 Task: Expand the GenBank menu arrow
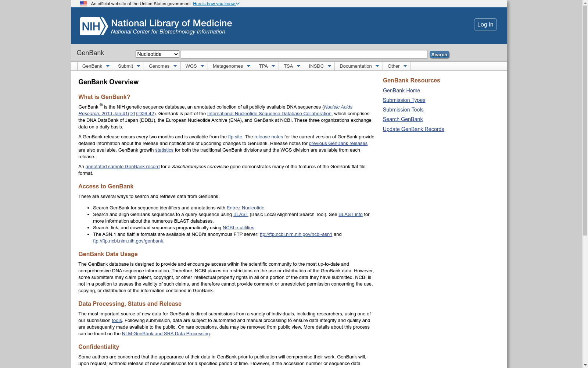click(x=108, y=66)
